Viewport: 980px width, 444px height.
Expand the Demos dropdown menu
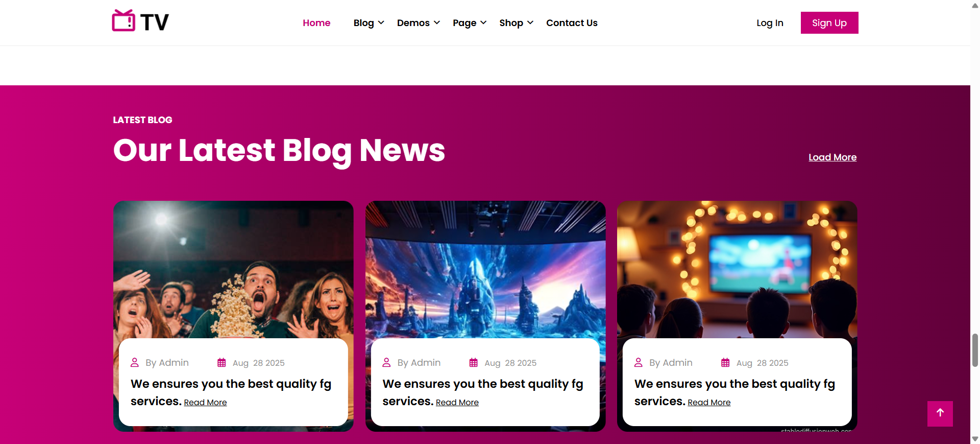(x=418, y=23)
